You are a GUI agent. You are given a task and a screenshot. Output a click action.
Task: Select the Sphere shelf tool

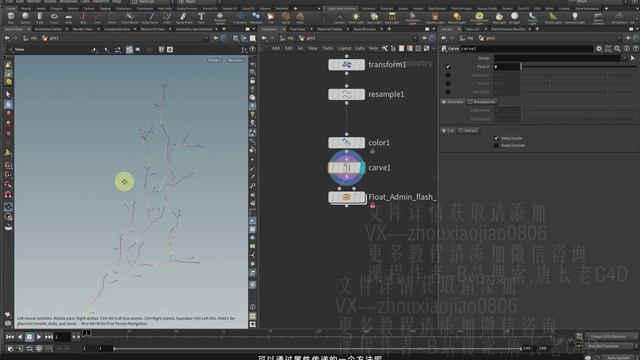25,17
